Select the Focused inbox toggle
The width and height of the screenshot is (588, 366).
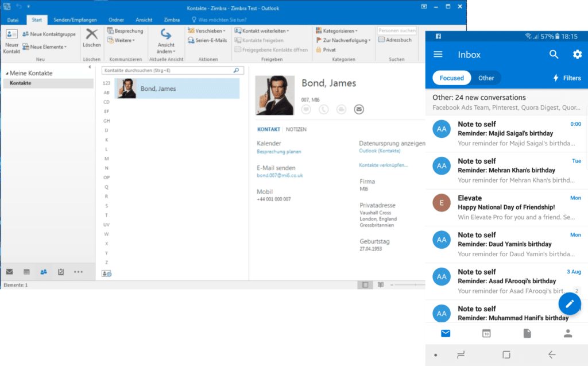point(451,78)
